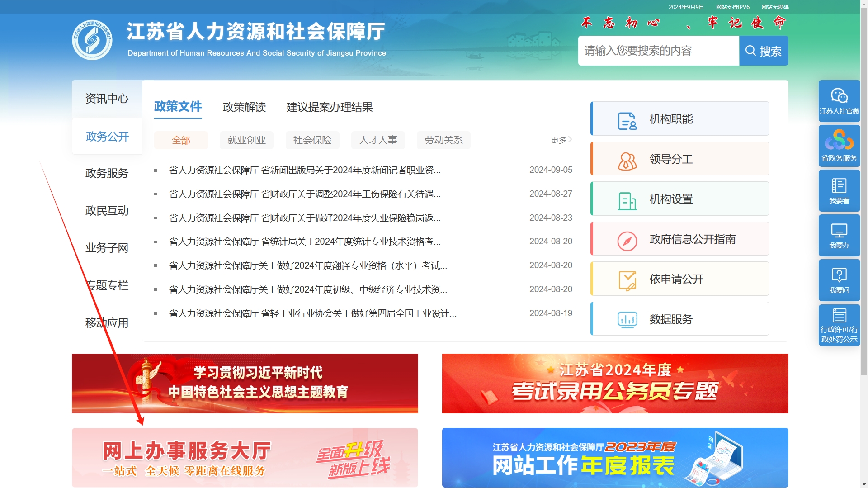Open 专题专栏 in side menu

(x=107, y=285)
